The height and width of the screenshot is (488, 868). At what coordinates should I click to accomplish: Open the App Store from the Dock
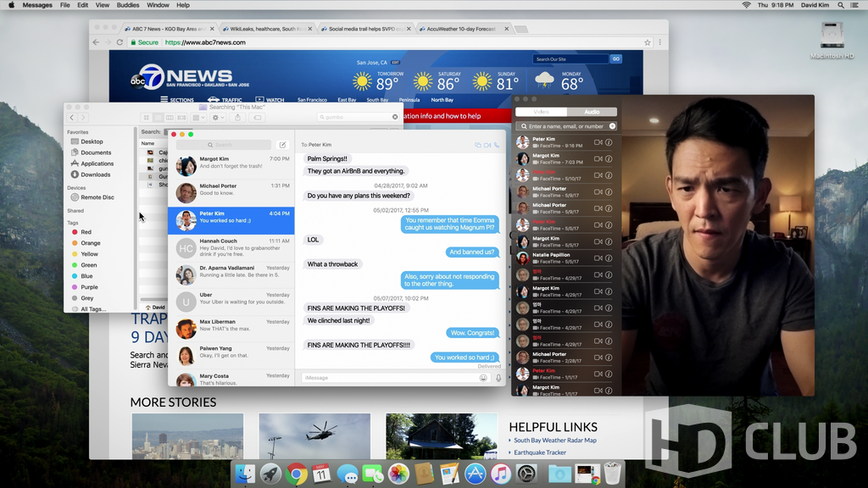[x=475, y=474]
